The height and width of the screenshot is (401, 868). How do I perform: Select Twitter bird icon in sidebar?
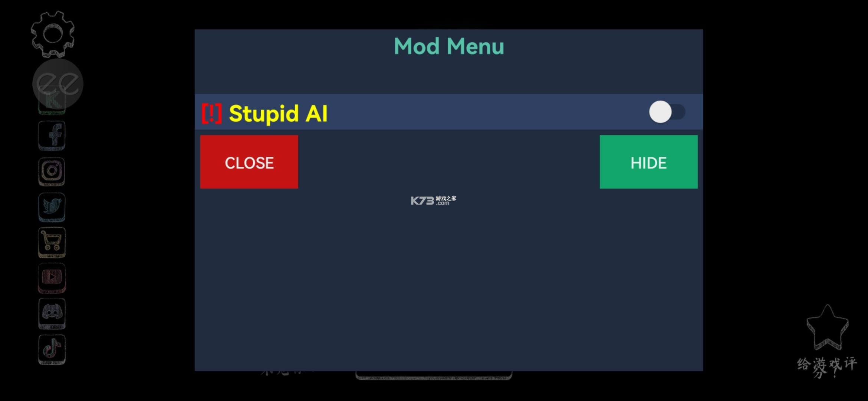[x=53, y=205]
